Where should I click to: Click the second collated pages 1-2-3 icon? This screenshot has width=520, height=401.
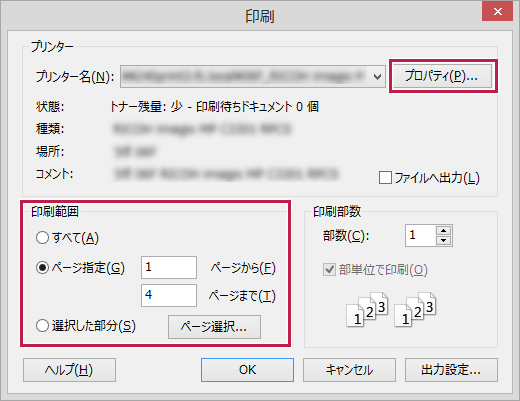pyautogui.click(x=415, y=310)
